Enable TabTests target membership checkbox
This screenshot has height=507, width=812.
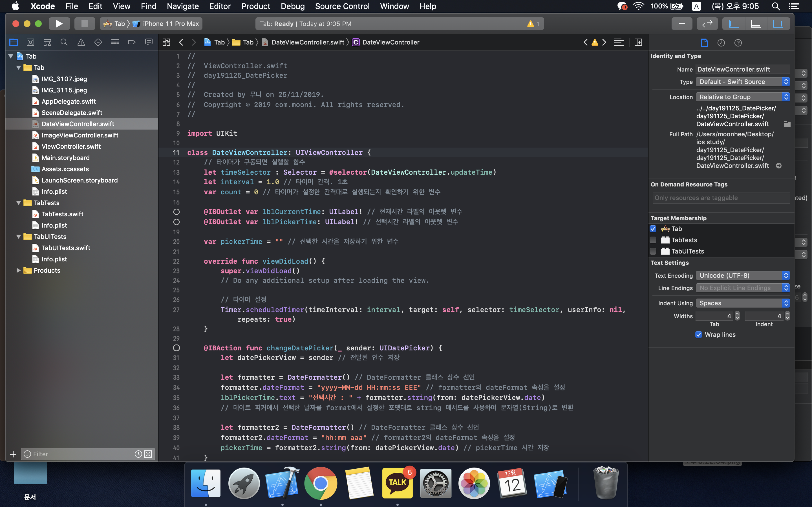pos(653,240)
